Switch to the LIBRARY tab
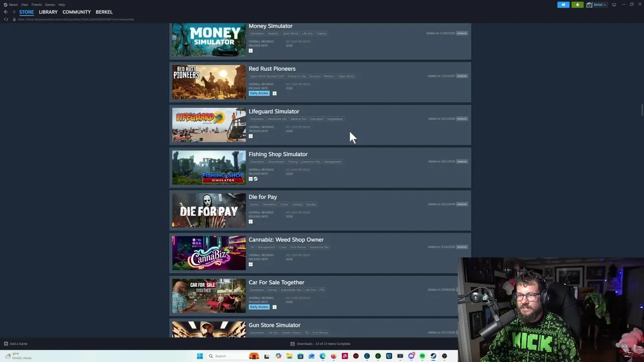Viewport: 644px width, 362px height. pyautogui.click(x=48, y=12)
